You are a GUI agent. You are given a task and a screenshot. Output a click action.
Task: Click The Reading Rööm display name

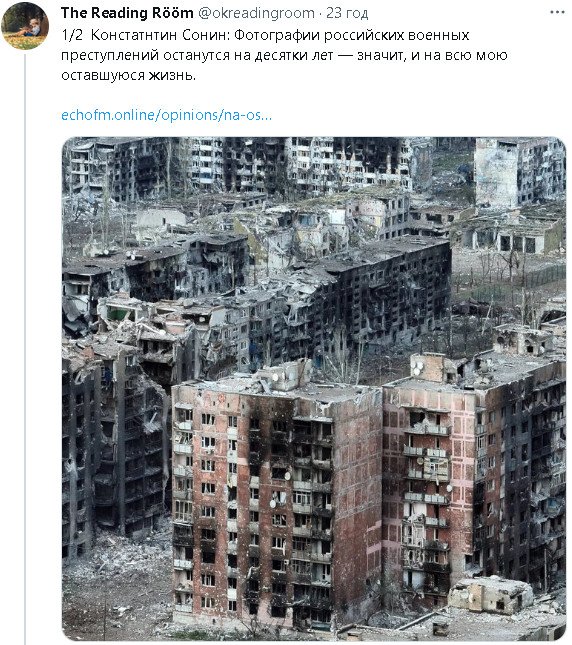[127, 13]
